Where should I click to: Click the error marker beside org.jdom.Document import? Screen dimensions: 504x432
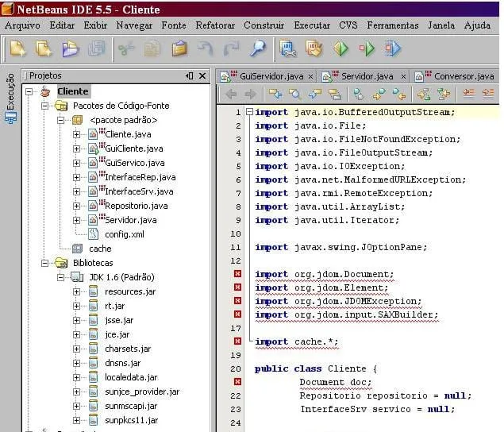(237, 275)
